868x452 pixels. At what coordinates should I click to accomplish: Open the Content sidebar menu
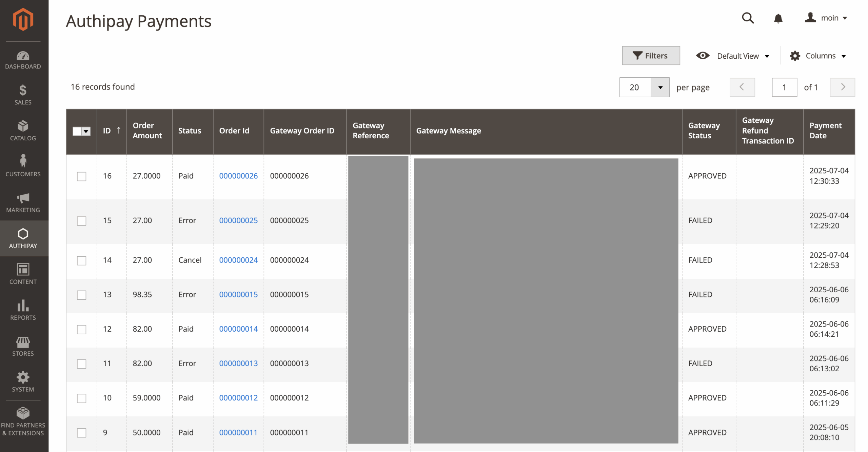[x=23, y=274]
